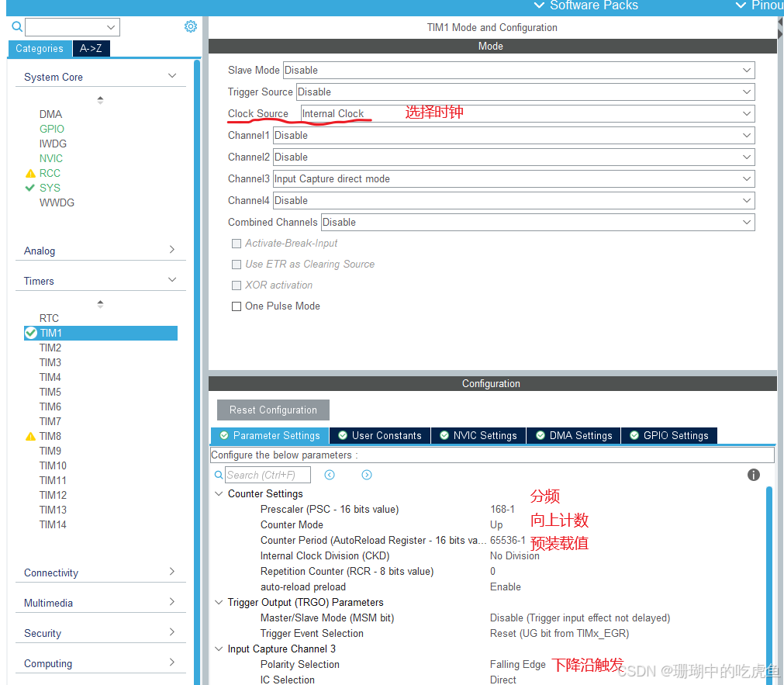
Task: Select IWDG in System Core list
Action: [53, 144]
